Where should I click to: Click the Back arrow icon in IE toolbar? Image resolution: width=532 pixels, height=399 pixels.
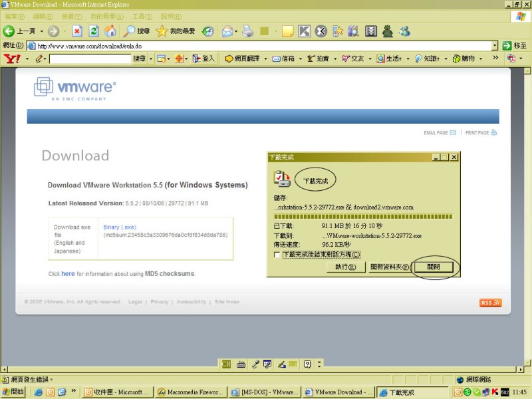[9, 31]
